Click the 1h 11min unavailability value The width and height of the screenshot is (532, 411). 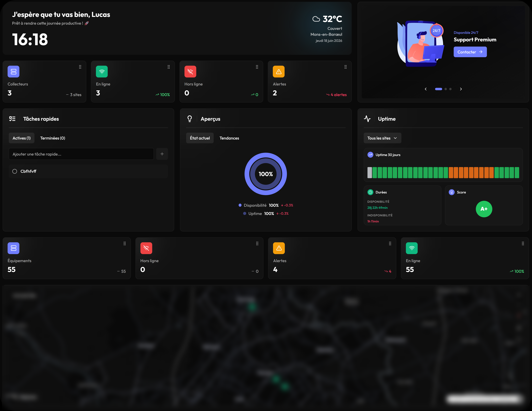373,221
